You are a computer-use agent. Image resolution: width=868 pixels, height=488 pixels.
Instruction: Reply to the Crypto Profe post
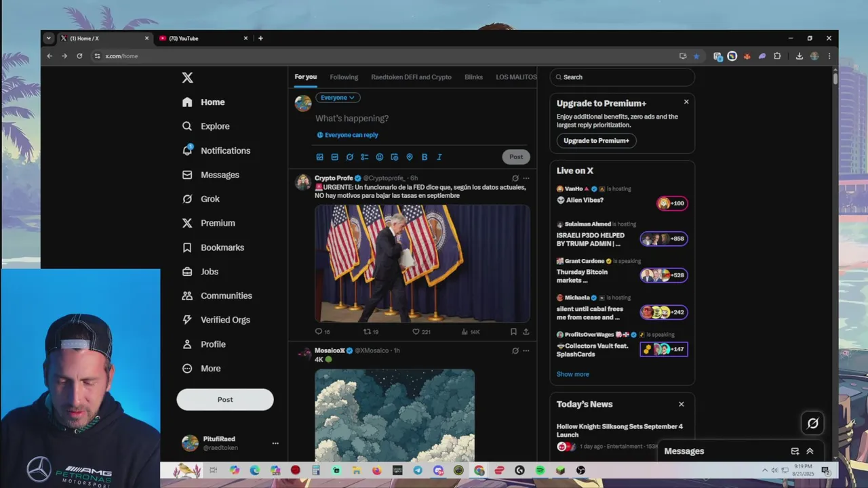(x=322, y=331)
